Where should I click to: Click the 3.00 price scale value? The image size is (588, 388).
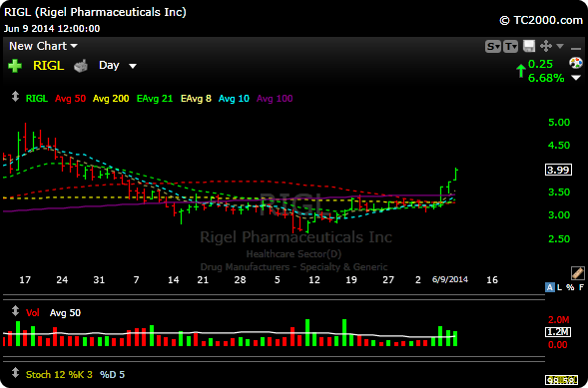pos(559,215)
